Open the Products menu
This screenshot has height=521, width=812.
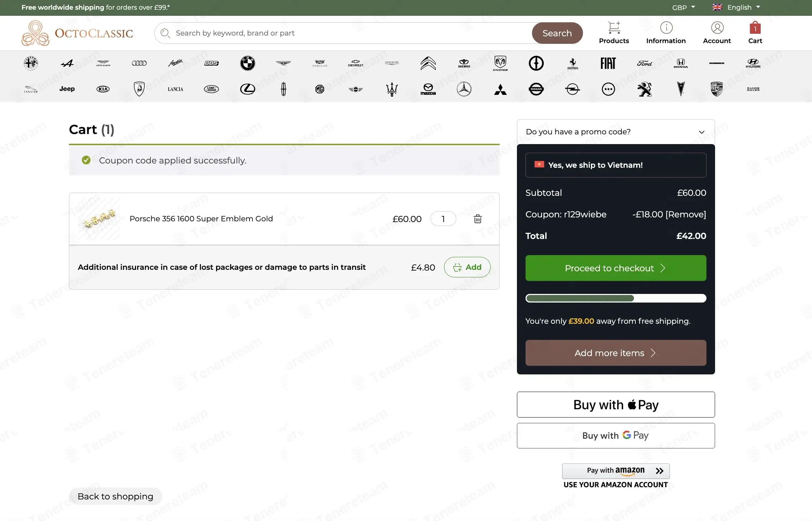pyautogui.click(x=614, y=33)
